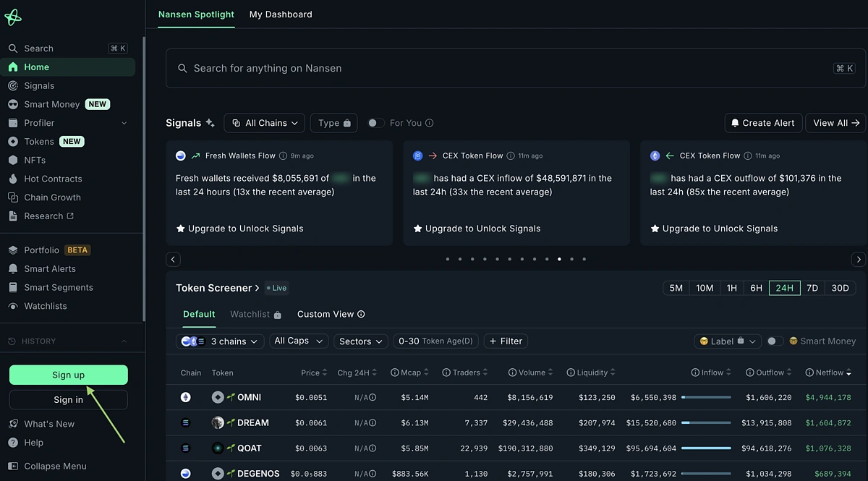Open the 3 chains dropdown
The image size is (868, 481).
click(220, 341)
